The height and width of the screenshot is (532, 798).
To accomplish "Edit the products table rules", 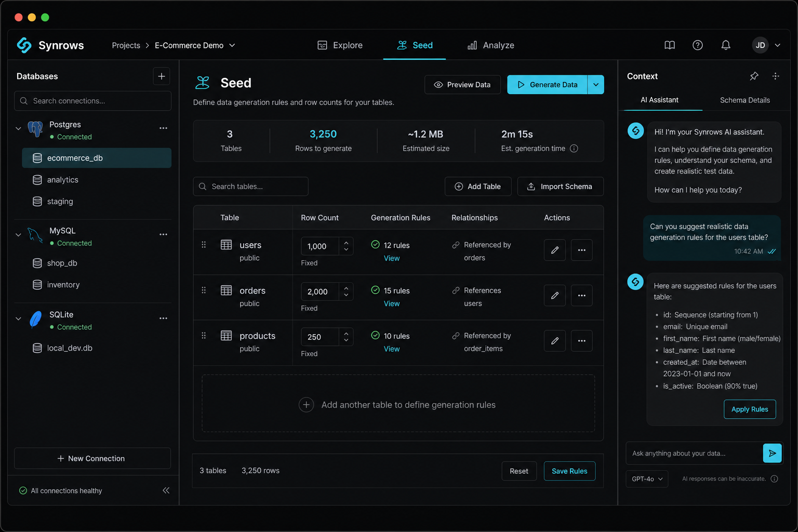I will coord(555,341).
